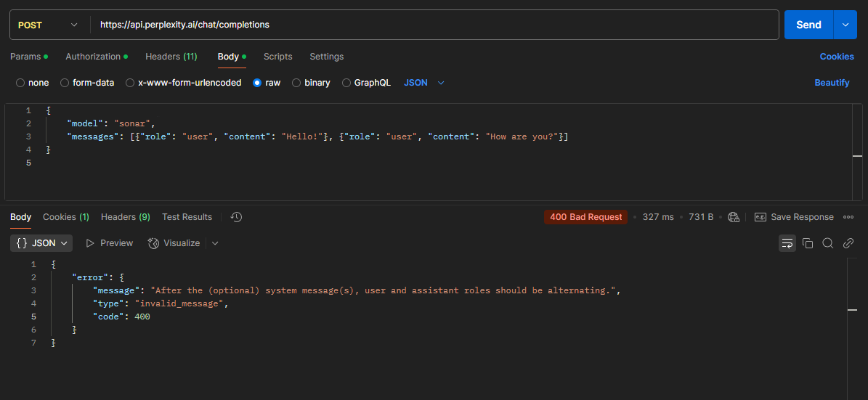Click the 400 Bad Request status badge
Screen dimensions: 868x400
coord(585,217)
